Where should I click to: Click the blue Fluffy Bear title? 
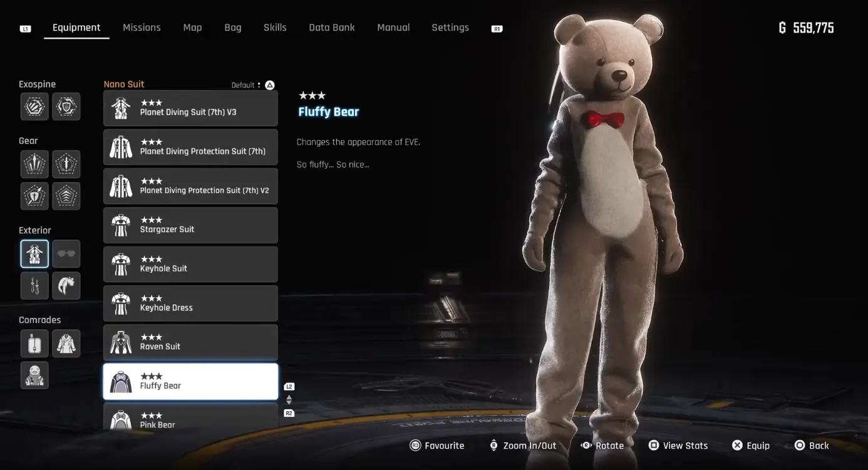pos(329,112)
